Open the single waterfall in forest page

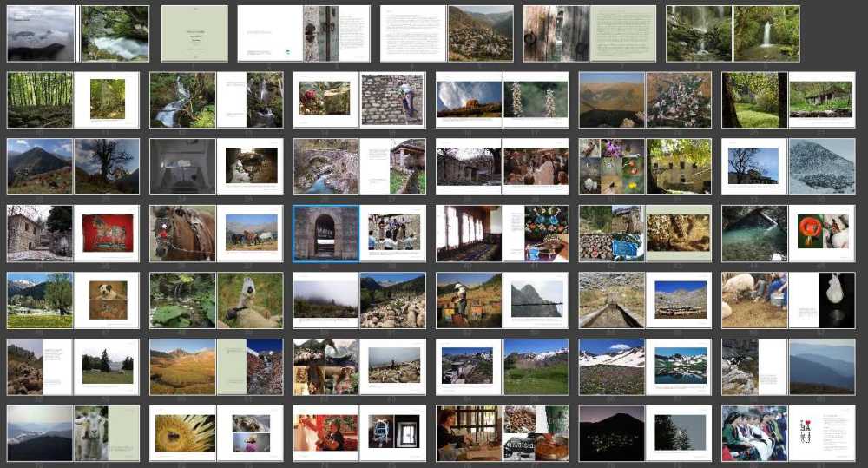[x=766, y=34]
